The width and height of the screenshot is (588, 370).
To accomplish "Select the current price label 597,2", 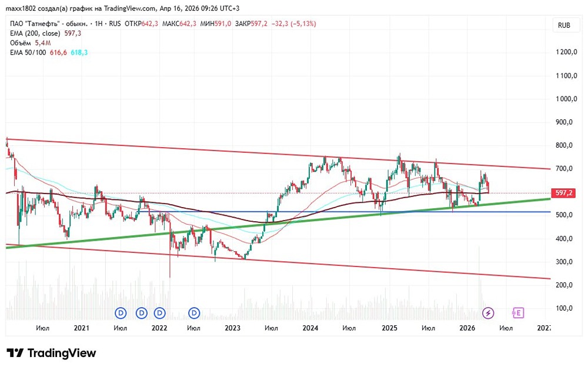I will pyautogui.click(x=563, y=193).
